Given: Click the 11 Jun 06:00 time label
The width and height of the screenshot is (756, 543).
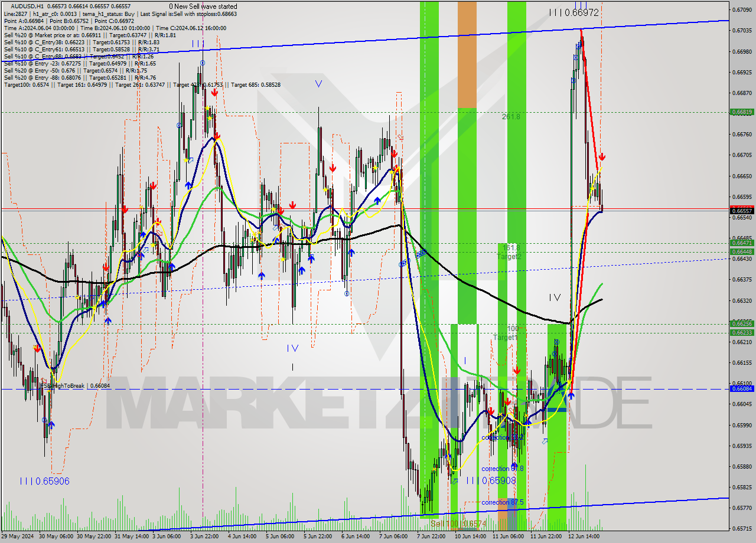Looking at the screenshot, I should click(509, 537).
